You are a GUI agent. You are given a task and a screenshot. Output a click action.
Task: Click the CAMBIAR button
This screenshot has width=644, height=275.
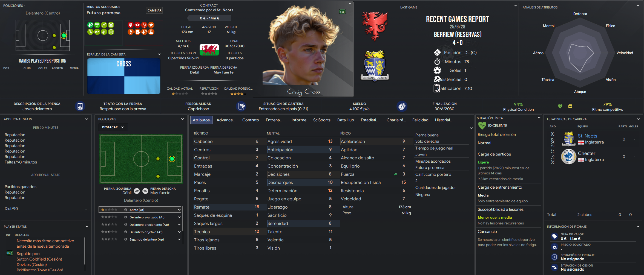pos(154,10)
